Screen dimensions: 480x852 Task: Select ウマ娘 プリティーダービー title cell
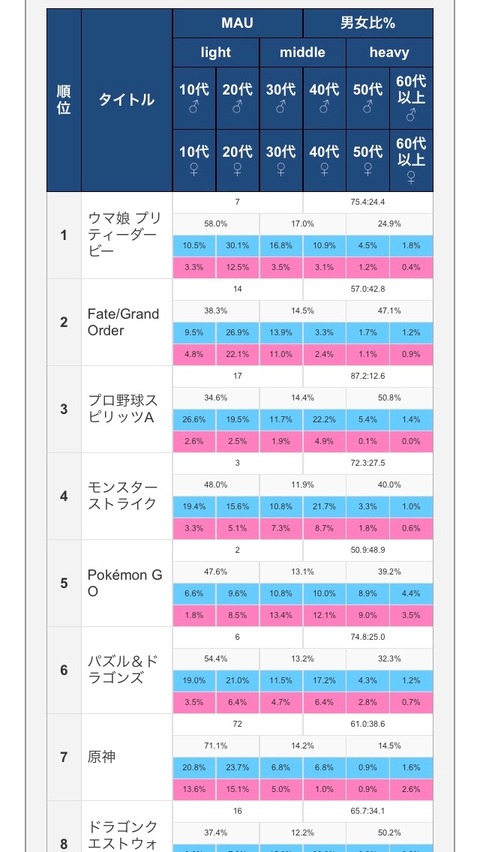[x=127, y=235]
